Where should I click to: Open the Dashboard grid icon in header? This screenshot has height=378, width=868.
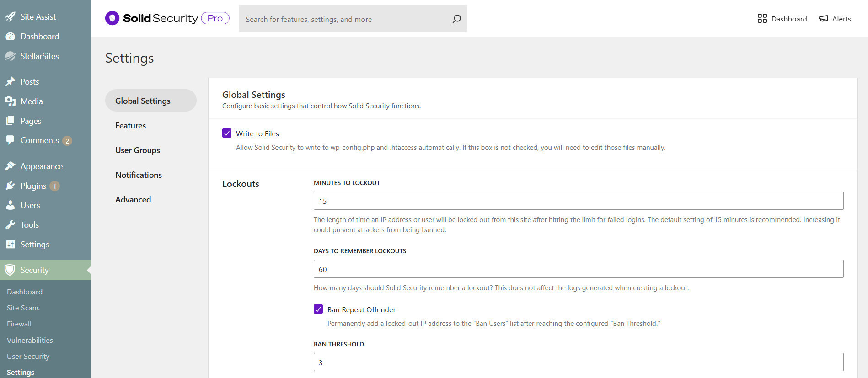(762, 18)
